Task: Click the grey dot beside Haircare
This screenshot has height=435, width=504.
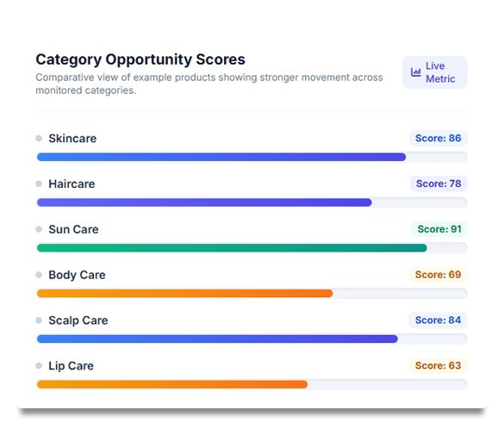Action: coord(39,183)
